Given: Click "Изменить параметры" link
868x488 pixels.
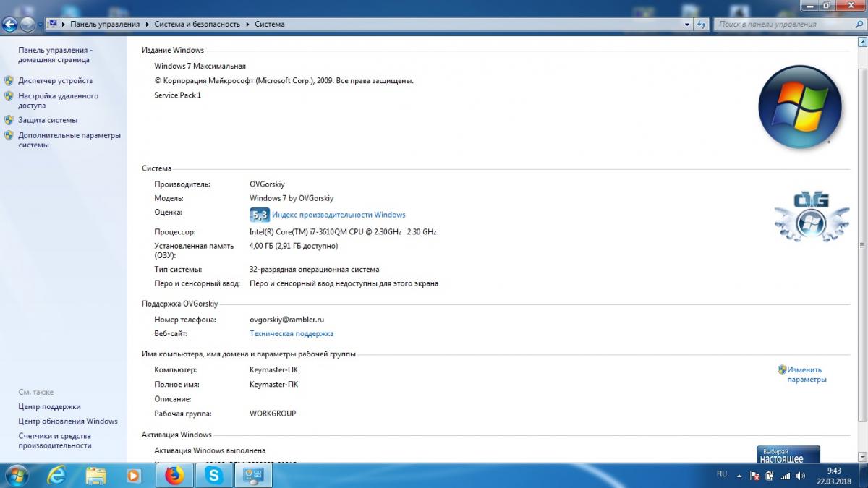Looking at the screenshot, I should click(807, 374).
